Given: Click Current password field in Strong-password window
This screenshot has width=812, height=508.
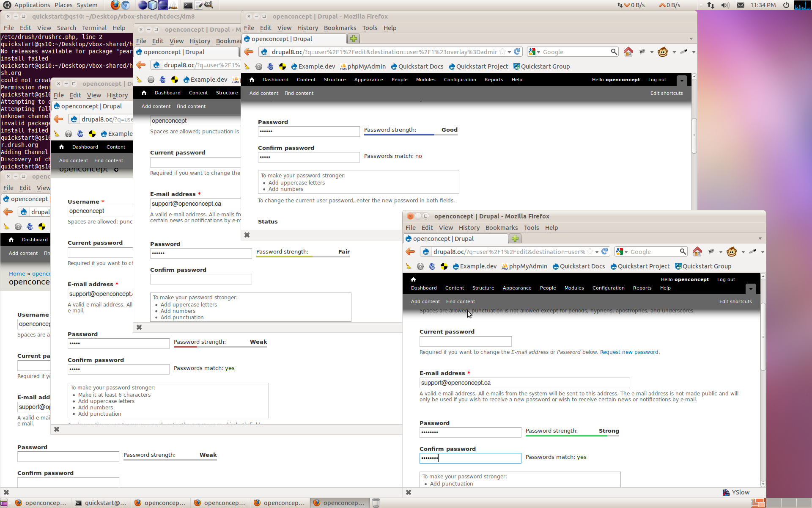Looking at the screenshot, I should (465, 342).
